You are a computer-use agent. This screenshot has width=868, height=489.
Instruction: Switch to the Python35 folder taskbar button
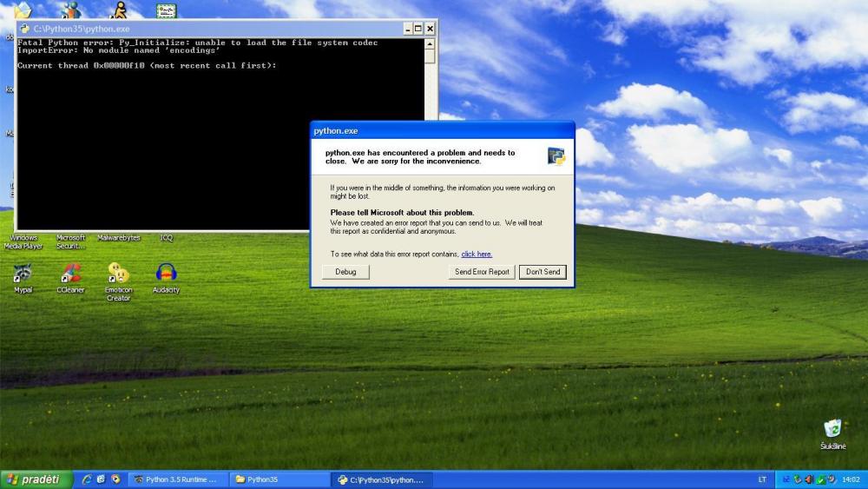279,479
